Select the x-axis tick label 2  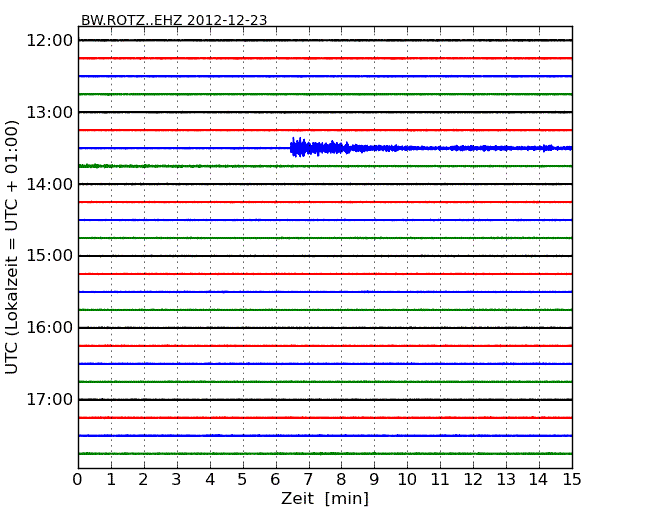coord(144,480)
